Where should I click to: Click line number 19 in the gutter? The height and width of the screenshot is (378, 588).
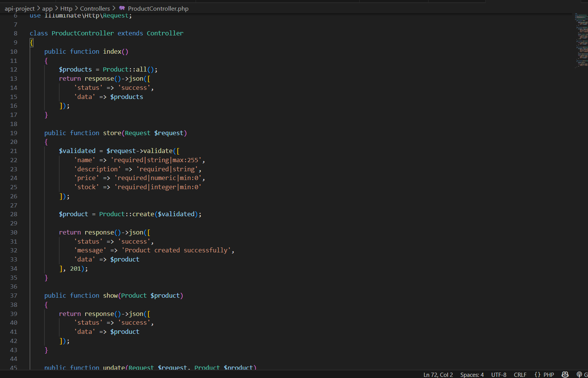coord(14,133)
